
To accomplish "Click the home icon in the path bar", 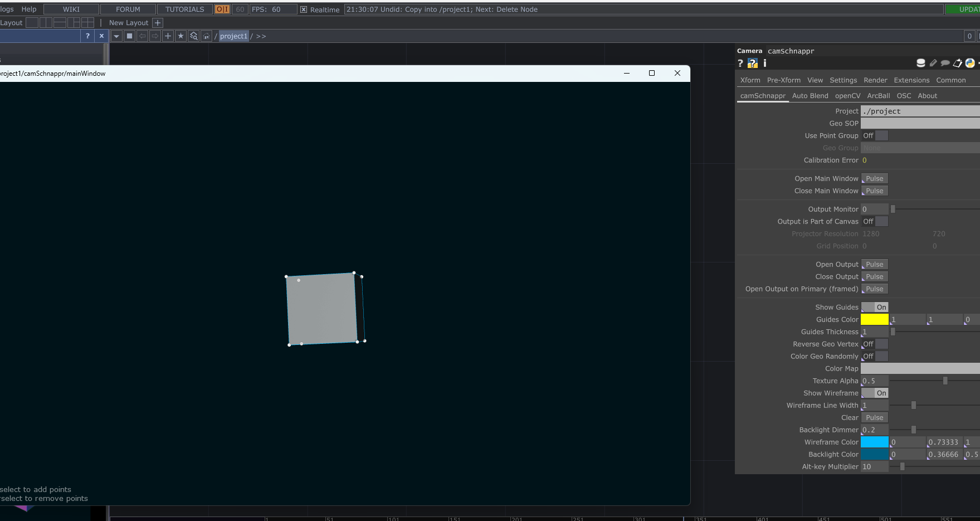I will click(207, 36).
